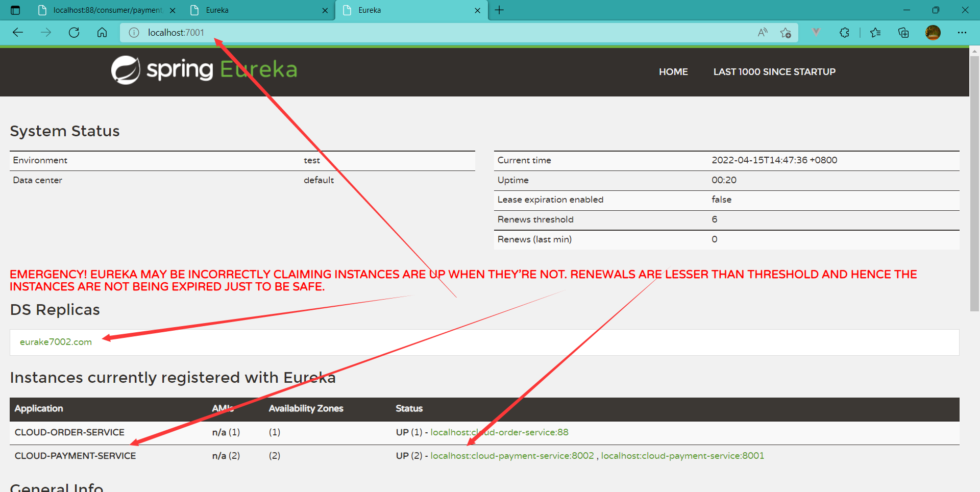
Task: Click the red EMERGENCY warning message
Action: [x=463, y=281]
